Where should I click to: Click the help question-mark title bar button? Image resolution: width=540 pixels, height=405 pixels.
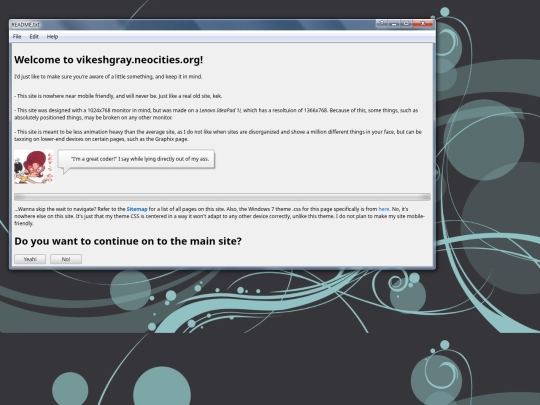382,23
